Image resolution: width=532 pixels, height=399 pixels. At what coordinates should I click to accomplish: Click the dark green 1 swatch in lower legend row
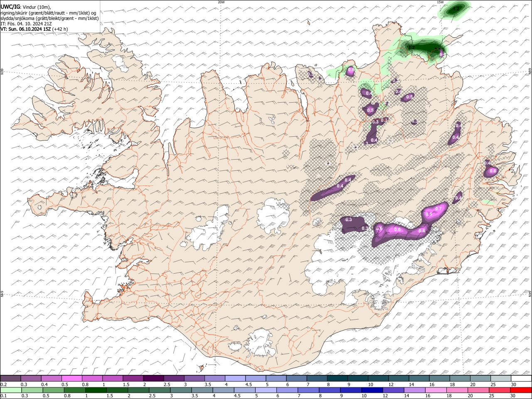[x=96, y=390]
